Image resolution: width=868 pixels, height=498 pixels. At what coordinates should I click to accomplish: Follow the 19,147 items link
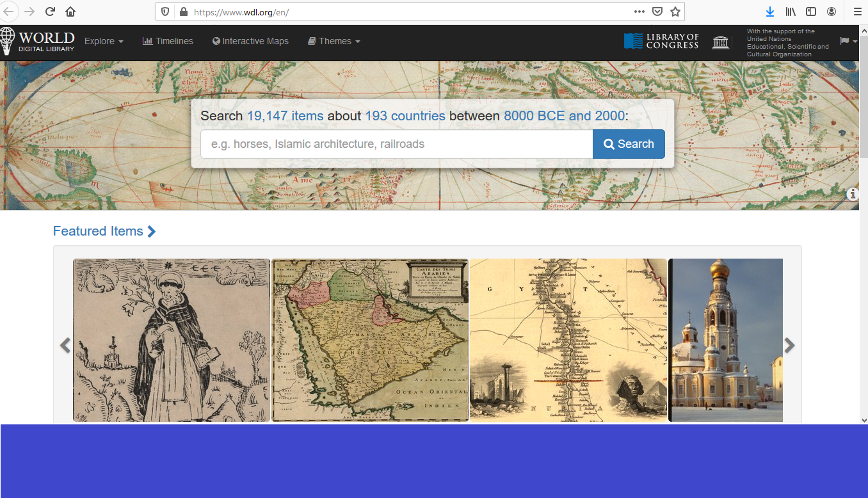tap(285, 116)
